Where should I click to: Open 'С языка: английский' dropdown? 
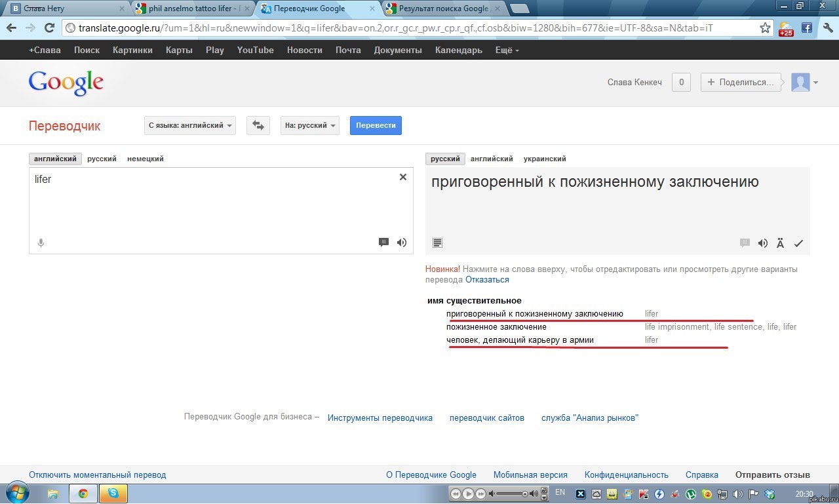190,125
